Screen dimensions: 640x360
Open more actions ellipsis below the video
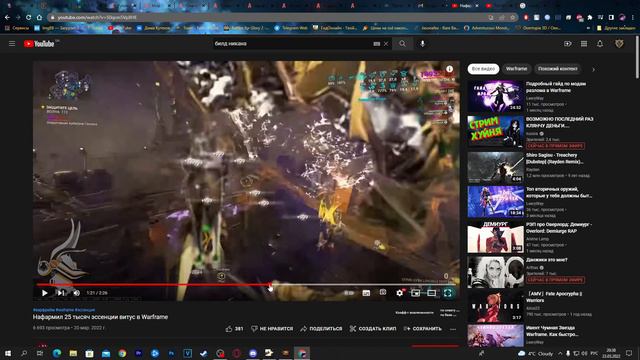pyautogui.click(x=453, y=329)
